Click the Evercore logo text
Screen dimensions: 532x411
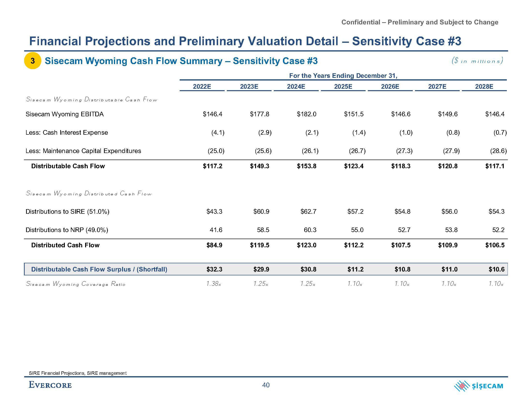click(50, 385)
